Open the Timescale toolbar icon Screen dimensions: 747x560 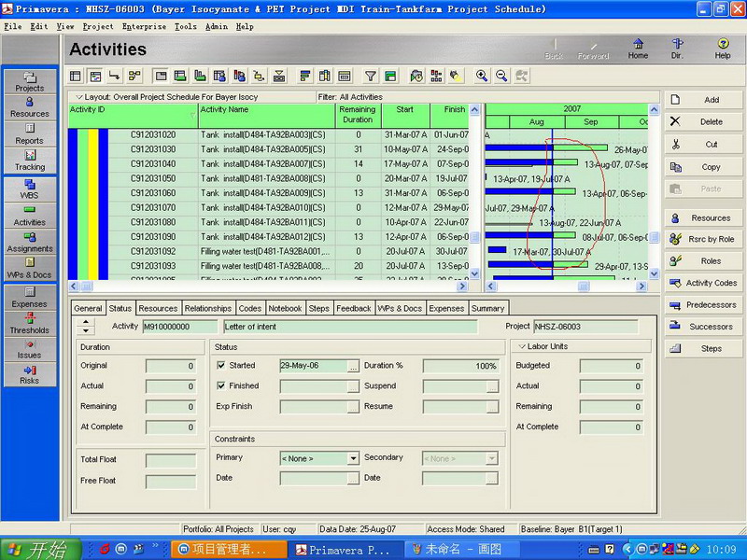pyautogui.click(x=344, y=77)
